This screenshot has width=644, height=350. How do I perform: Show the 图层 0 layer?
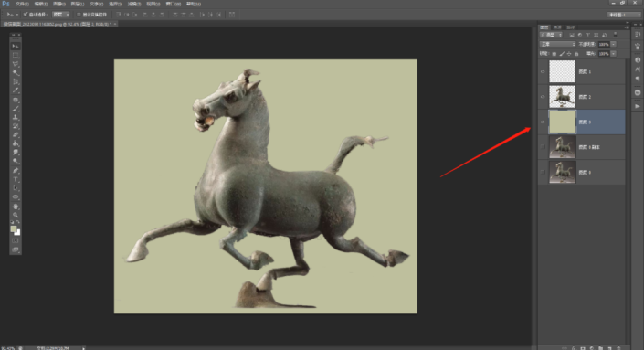point(543,172)
